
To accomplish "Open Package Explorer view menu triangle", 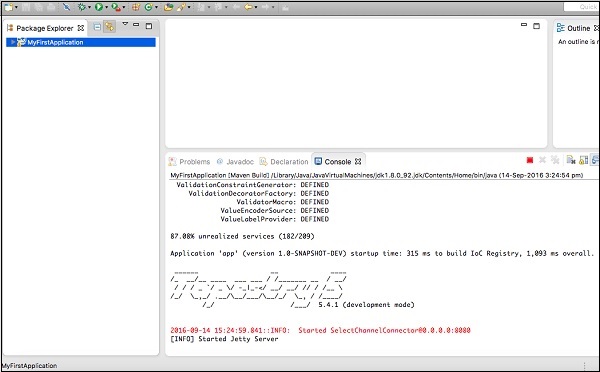I will click(125, 24).
